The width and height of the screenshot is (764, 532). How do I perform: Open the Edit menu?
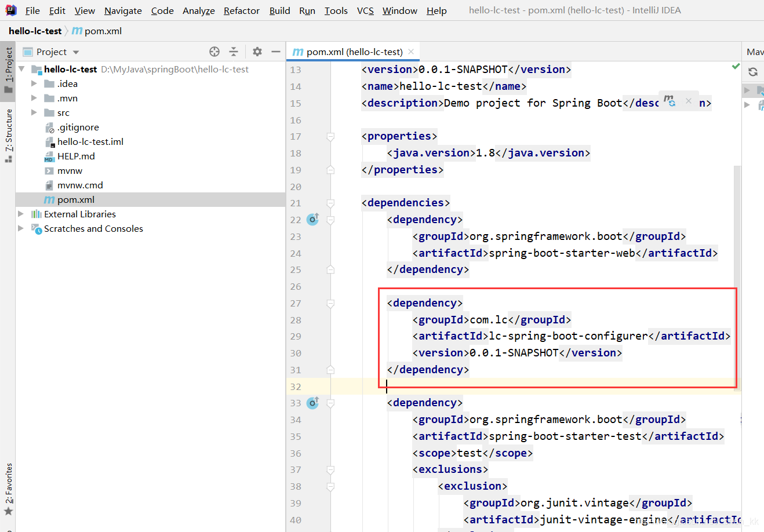tap(57, 10)
